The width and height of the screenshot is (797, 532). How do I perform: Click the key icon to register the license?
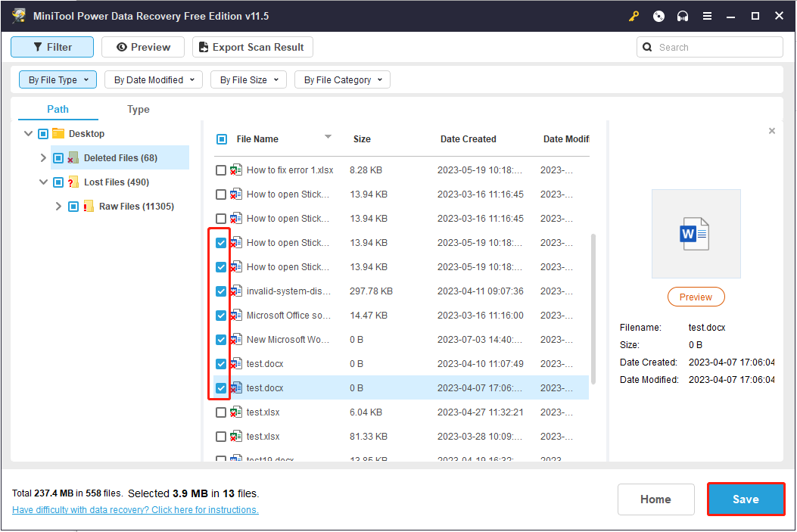(634, 16)
